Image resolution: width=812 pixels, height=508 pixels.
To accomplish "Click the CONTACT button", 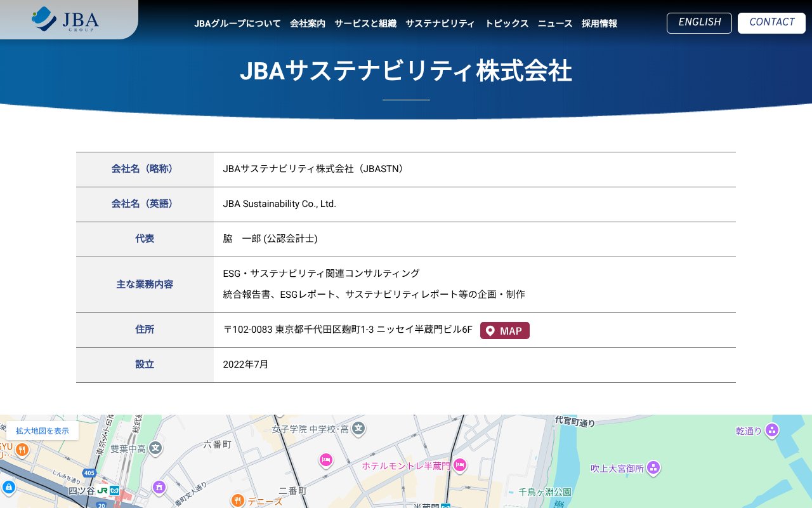I will point(771,22).
